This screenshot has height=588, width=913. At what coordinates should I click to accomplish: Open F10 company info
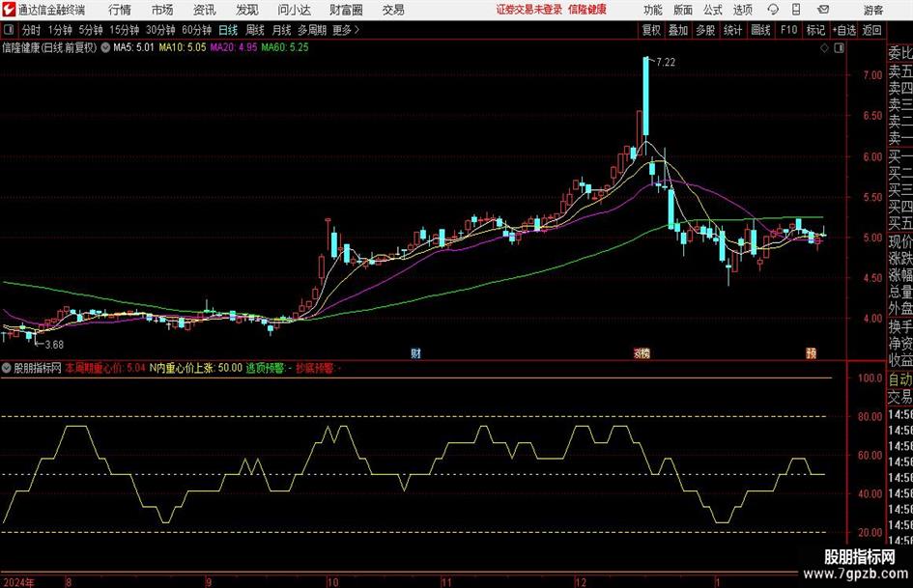[x=789, y=30]
